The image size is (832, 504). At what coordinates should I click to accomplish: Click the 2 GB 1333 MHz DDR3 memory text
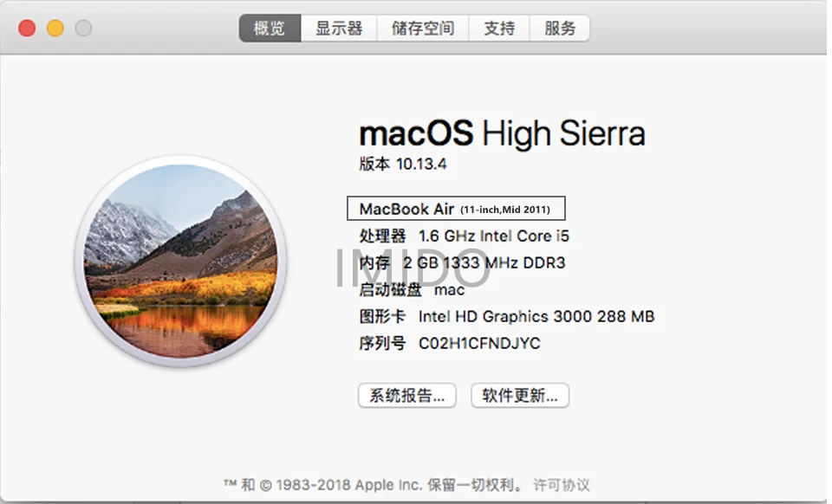(x=484, y=263)
